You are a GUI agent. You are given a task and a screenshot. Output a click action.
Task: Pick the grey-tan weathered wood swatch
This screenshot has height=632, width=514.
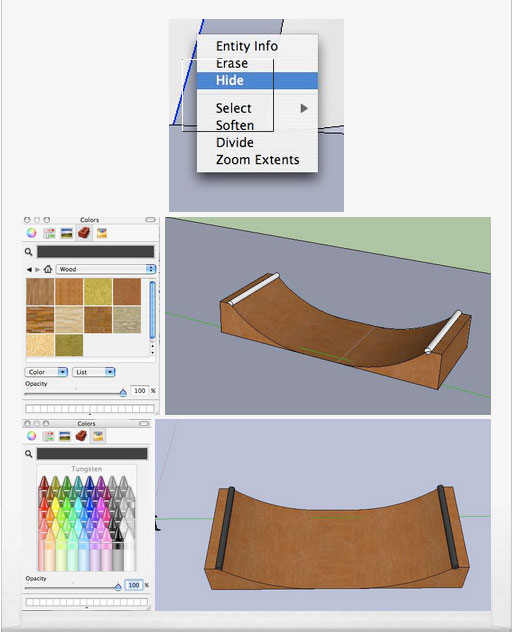click(127, 320)
